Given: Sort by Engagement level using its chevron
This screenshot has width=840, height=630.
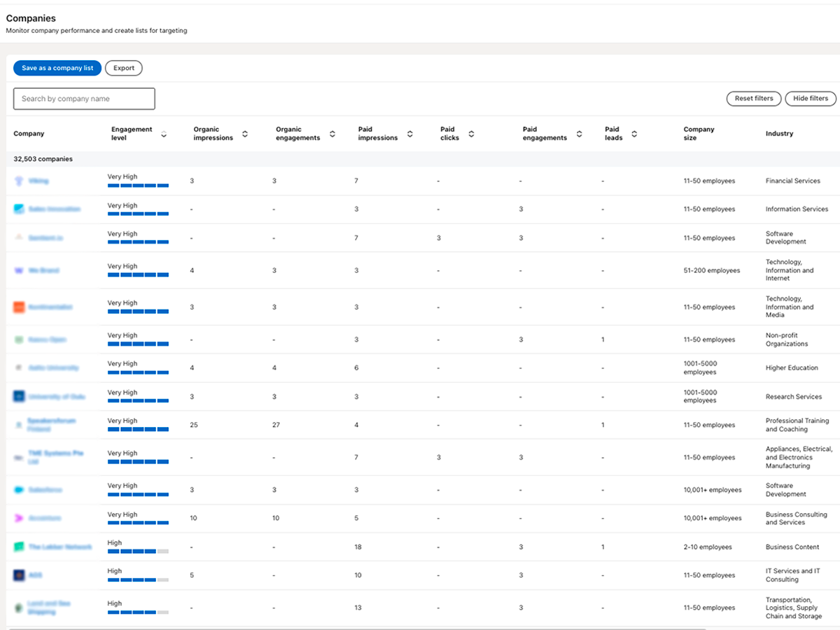Looking at the screenshot, I should pyautogui.click(x=164, y=134).
